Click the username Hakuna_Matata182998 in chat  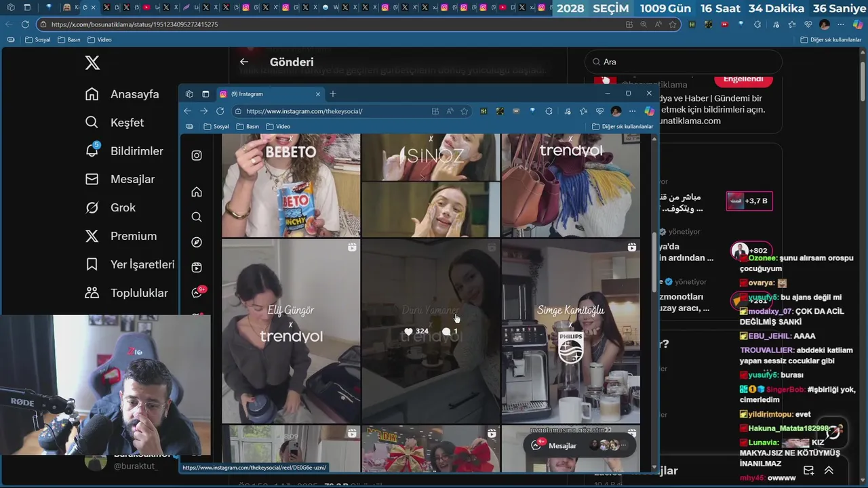(789, 428)
